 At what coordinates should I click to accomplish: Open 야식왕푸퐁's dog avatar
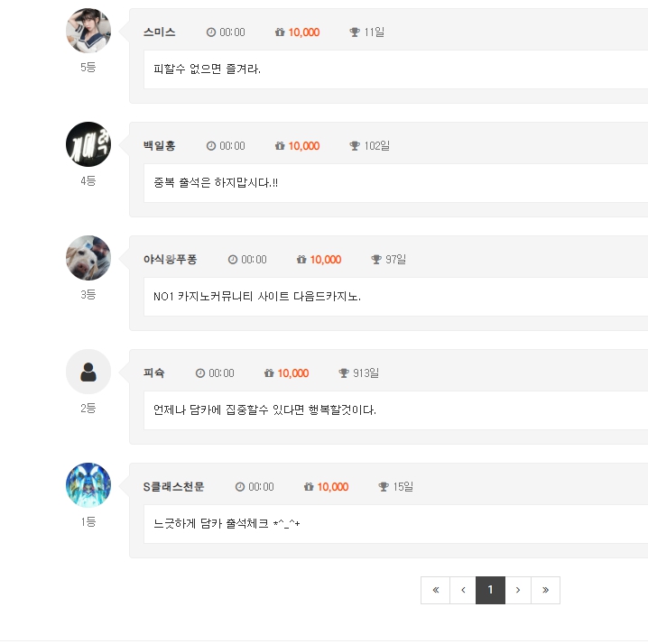click(88, 258)
